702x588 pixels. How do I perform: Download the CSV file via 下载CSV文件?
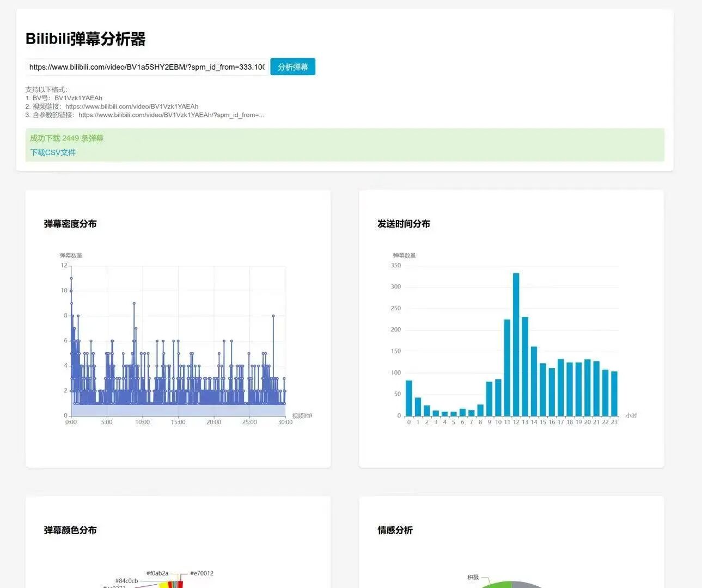coord(53,152)
